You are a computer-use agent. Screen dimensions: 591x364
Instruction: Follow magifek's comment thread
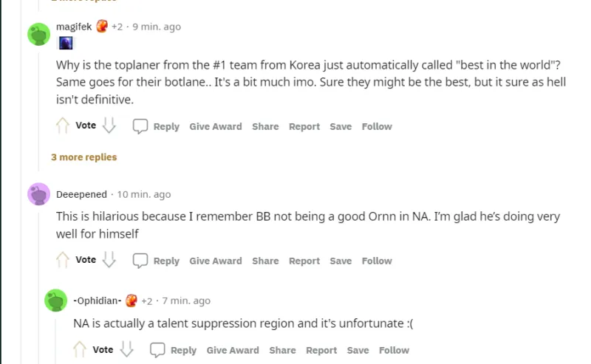pos(377,126)
